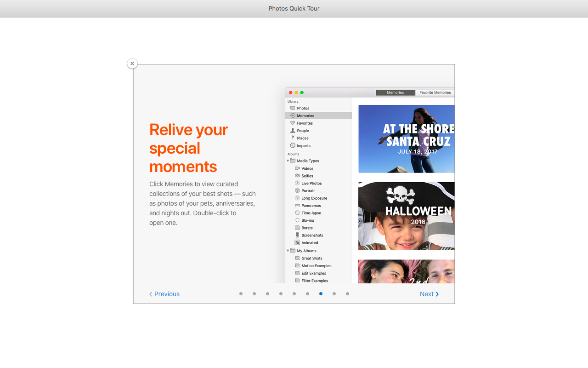Viewport: 588px width, 368px height.
Task: Select the last page indicator dot
Action: point(347,293)
